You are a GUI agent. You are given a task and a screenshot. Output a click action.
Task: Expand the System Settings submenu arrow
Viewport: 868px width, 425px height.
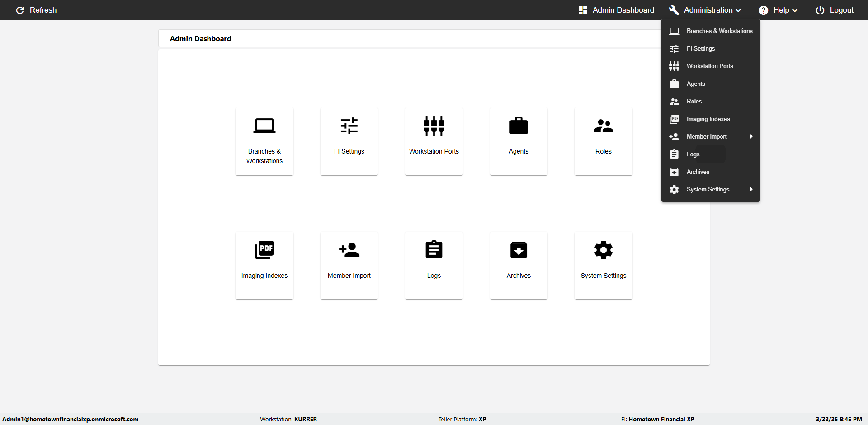[x=751, y=189]
